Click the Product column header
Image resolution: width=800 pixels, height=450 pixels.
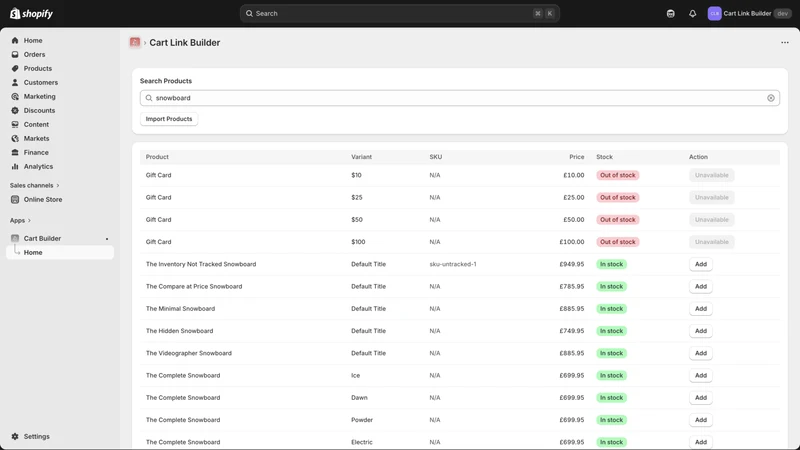tap(157, 157)
